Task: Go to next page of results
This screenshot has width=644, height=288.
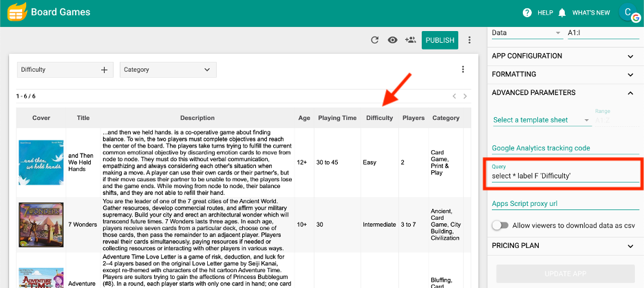Action: pyautogui.click(x=465, y=96)
